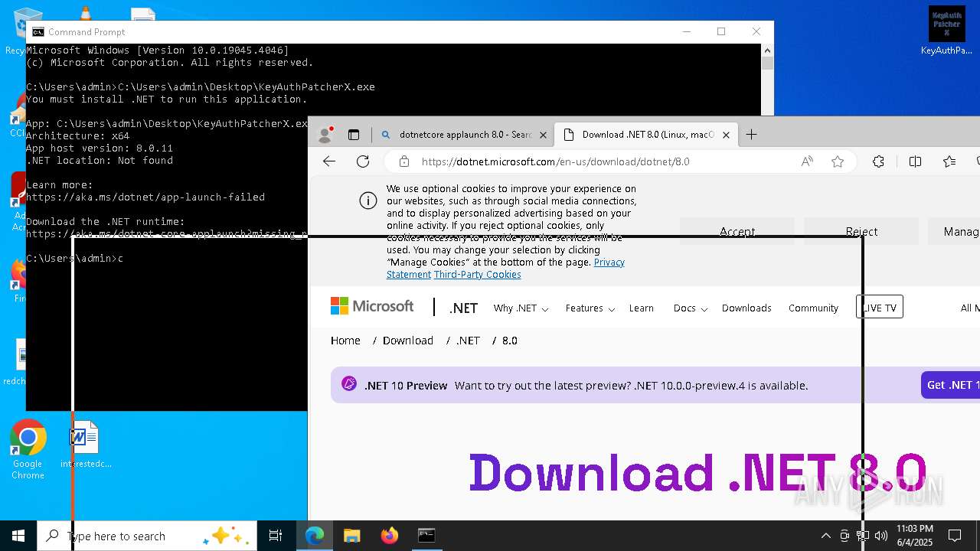The height and width of the screenshot is (551, 980).
Task: Click the Edge profile avatar icon
Action: tap(325, 135)
